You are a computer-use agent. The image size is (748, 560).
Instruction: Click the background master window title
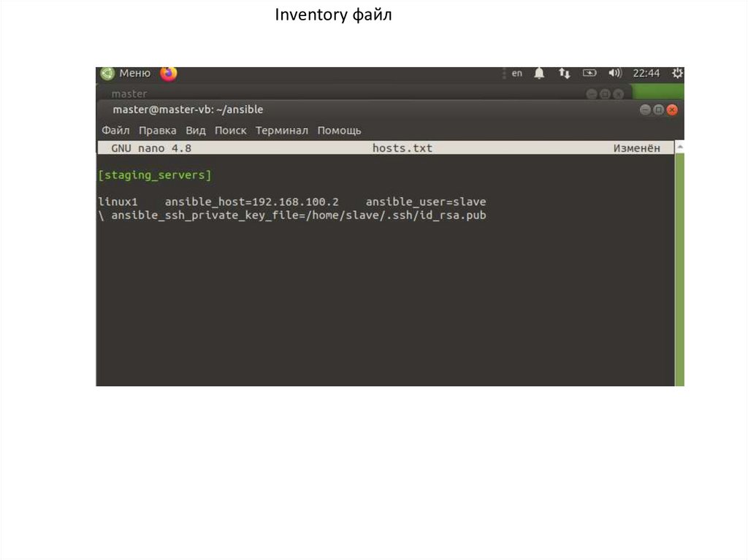click(129, 93)
